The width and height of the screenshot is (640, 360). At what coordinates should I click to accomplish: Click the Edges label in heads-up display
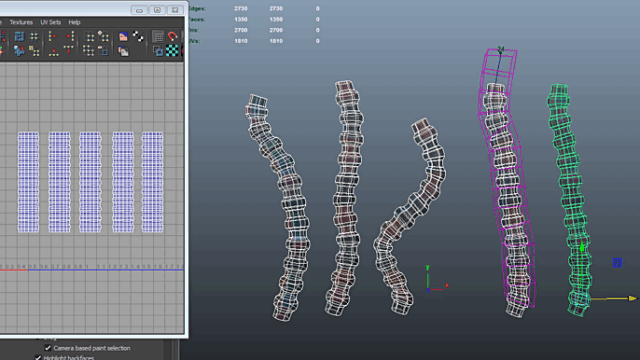197,9
